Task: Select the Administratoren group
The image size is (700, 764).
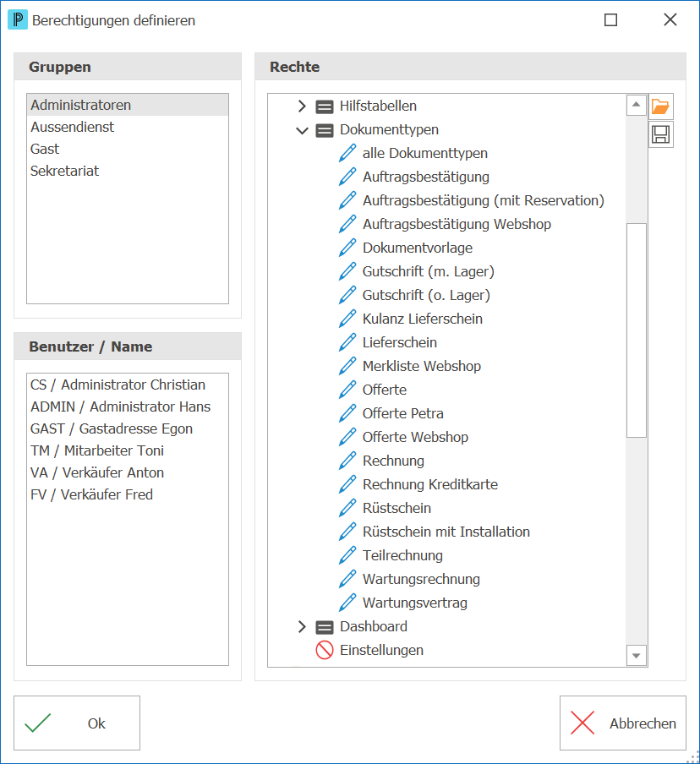Action: (128, 105)
